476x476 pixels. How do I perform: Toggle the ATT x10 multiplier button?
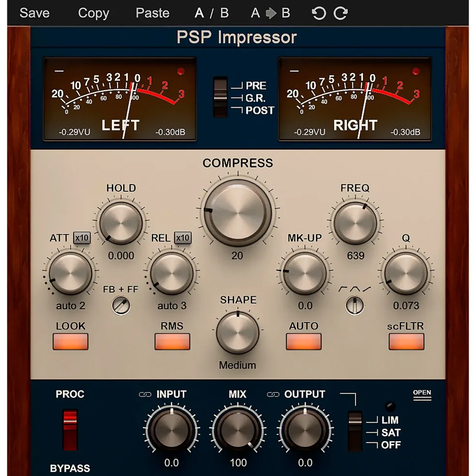(x=82, y=238)
